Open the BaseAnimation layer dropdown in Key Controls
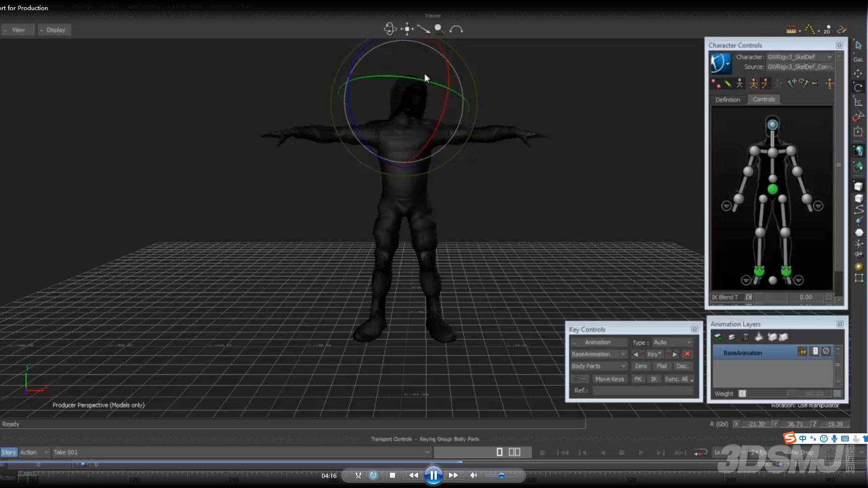868x488 pixels. point(599,354)
